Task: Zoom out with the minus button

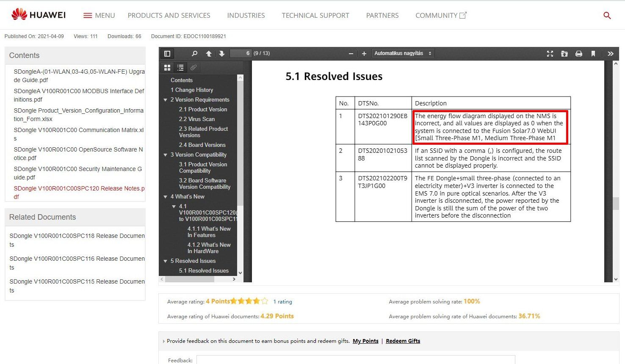Action: tap(351, 53)
